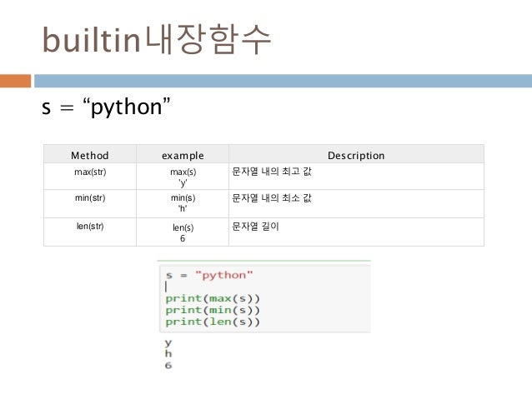Viewport: 532px width, 399px height.
Task: Click the "len(s)" example cell
Action: (183, 232)
